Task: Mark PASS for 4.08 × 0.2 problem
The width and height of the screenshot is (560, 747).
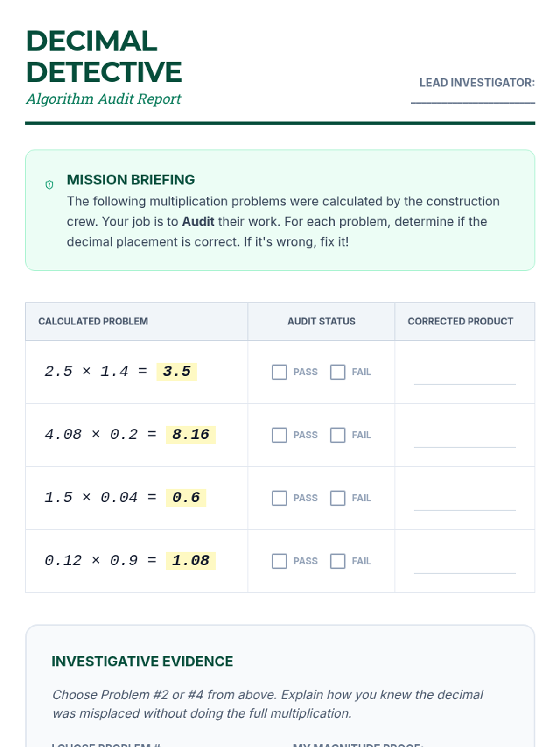Action: pos(279,435)
